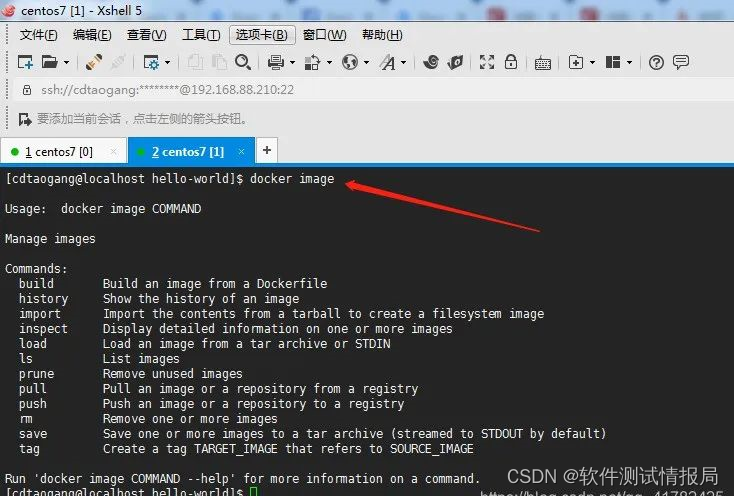Click the keyboard mapping icon
Screen dimensions: 734x496
point(543,63)
